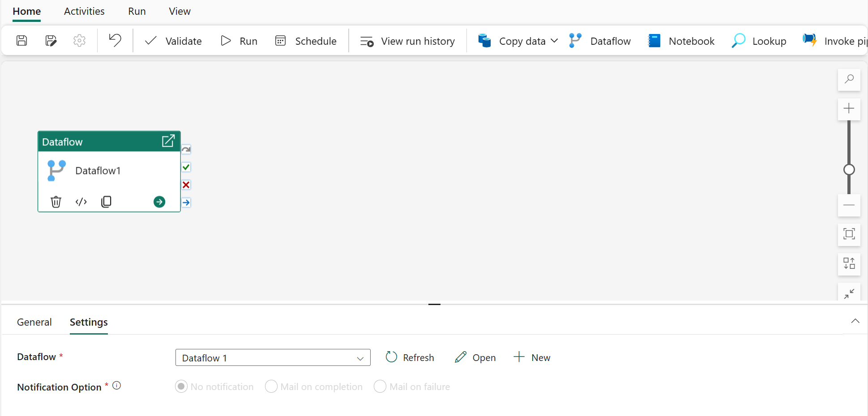This screenshot has width=868, height=416.
Task: Open the General properties tab
Action: click(x=34, y=322)
